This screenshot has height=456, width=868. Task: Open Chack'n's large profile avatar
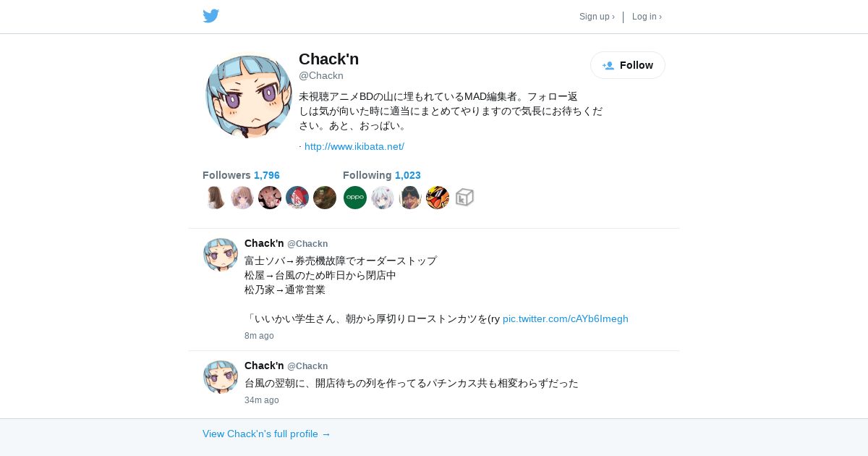[248, 95]
